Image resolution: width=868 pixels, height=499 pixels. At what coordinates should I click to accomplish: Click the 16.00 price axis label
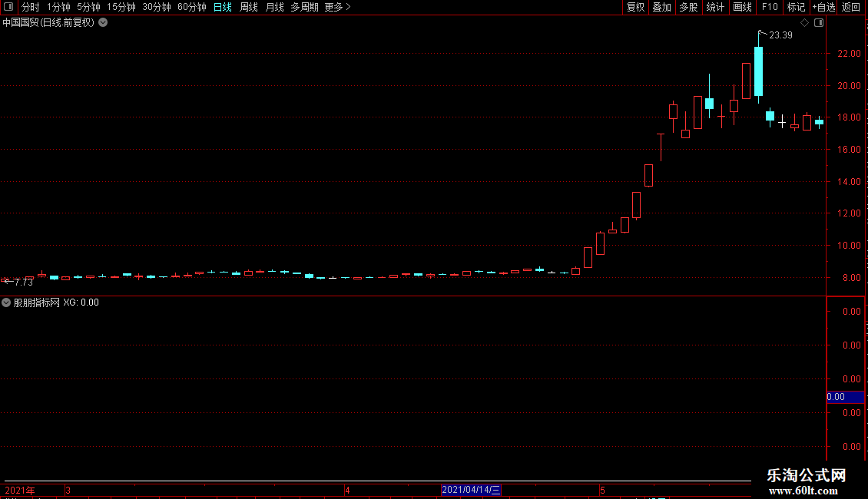tap(849, 150)
